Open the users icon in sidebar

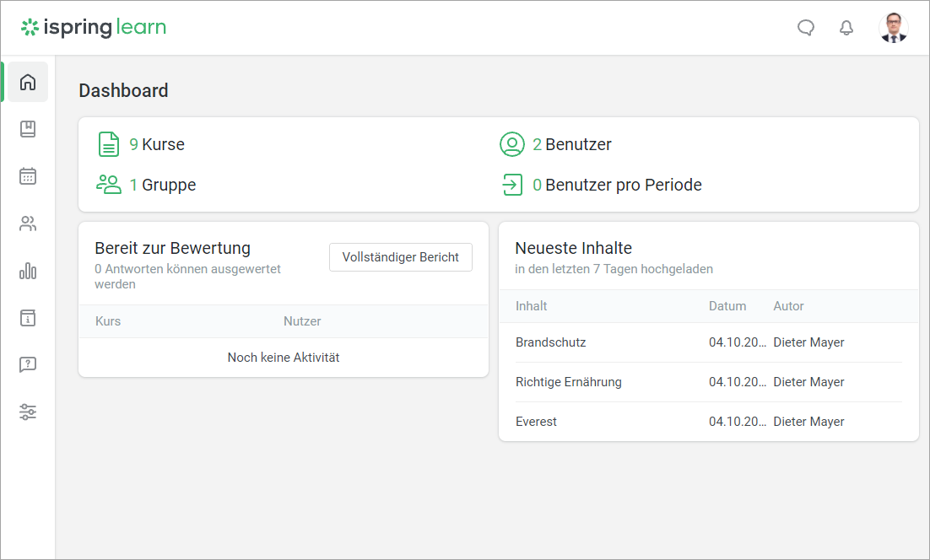click(x=28, y=223)
